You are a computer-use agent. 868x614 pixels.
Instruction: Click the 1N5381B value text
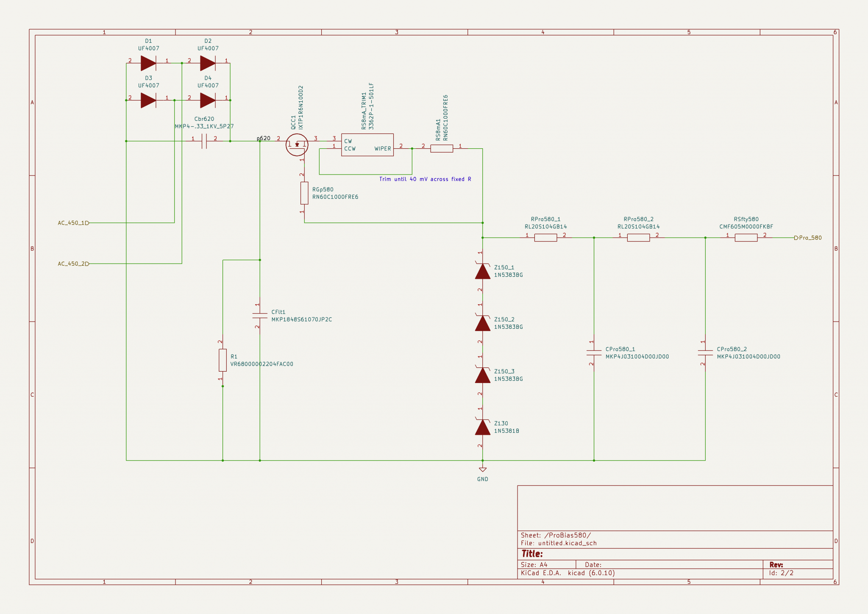506,431
